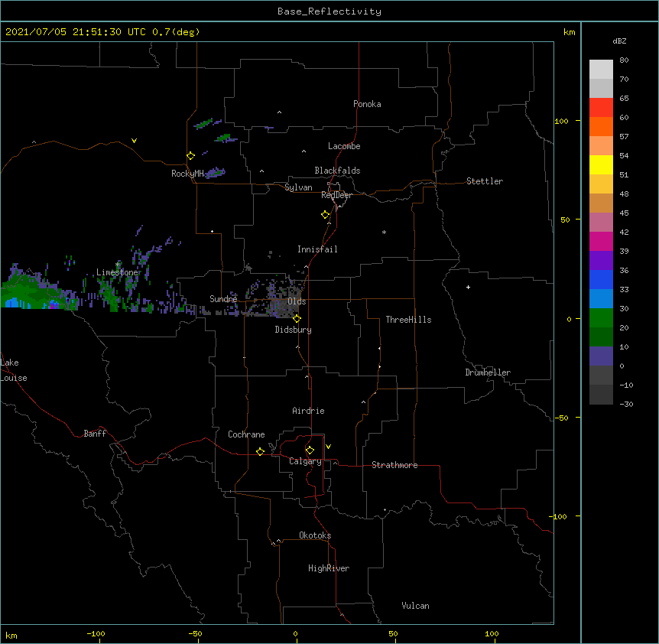The width and height of the screenshot is (659, 644).
Task: Select the Airdrie city label
Action: (308, 411)
